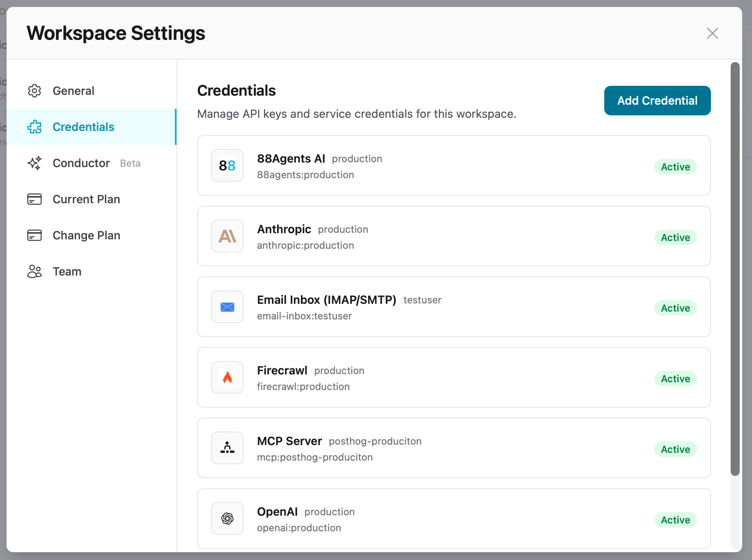The height and width of the screenshot is (560, 752).
Task: Click the 88Agents AI logo icon
Action: tap(227, 165)
